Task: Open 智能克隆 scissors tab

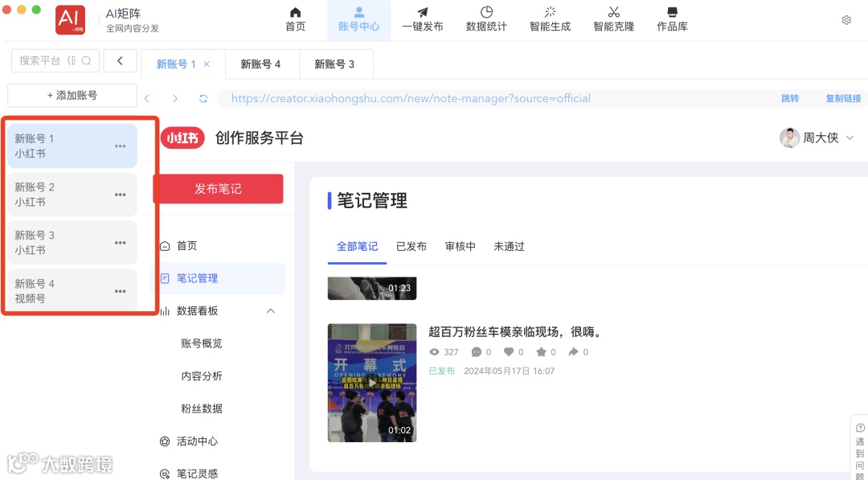Action: (x=613, y=20)
